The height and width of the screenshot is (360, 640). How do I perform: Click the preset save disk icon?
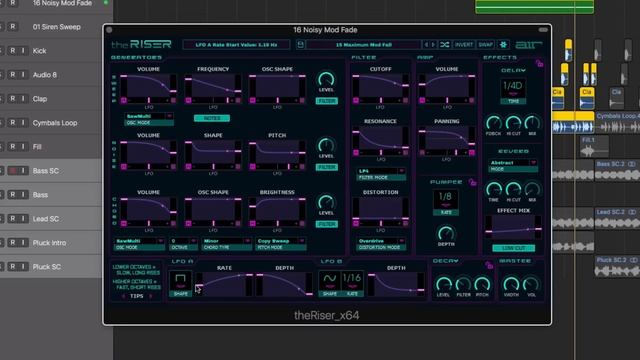(x=300, y=44)
